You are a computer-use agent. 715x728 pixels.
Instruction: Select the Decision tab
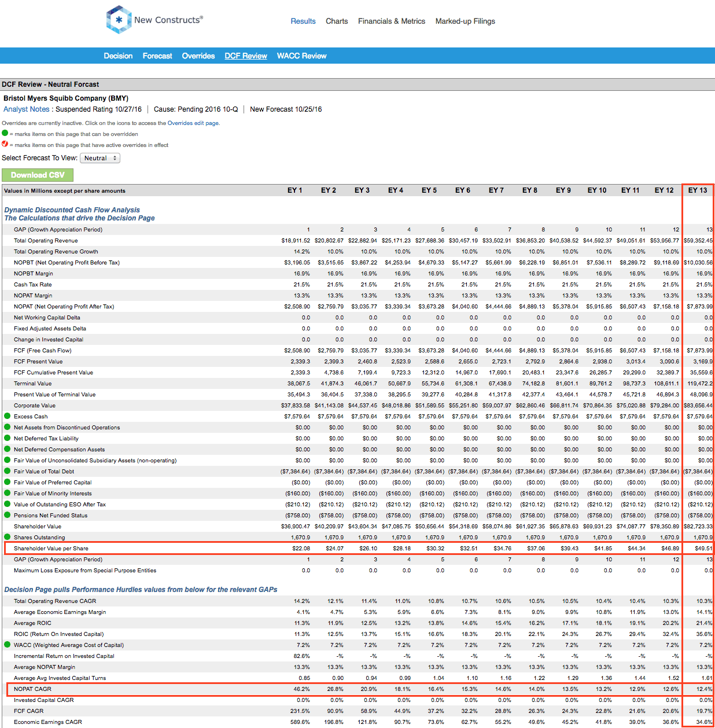[x=118, y=56]
